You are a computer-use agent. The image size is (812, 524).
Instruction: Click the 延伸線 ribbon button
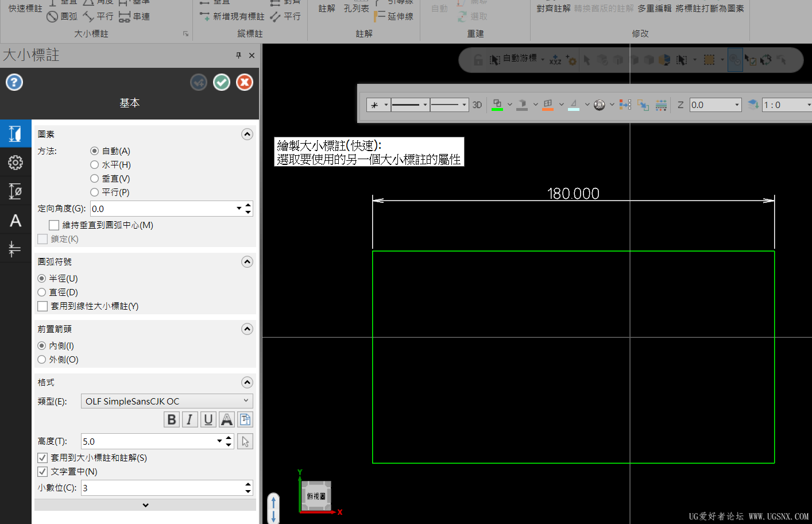(x=395, y=17)
